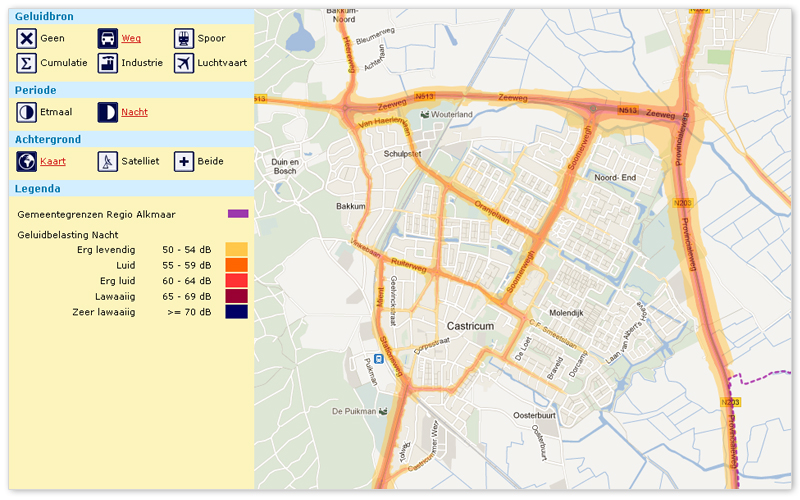Click the Nacht text link

tap(134, 112)
